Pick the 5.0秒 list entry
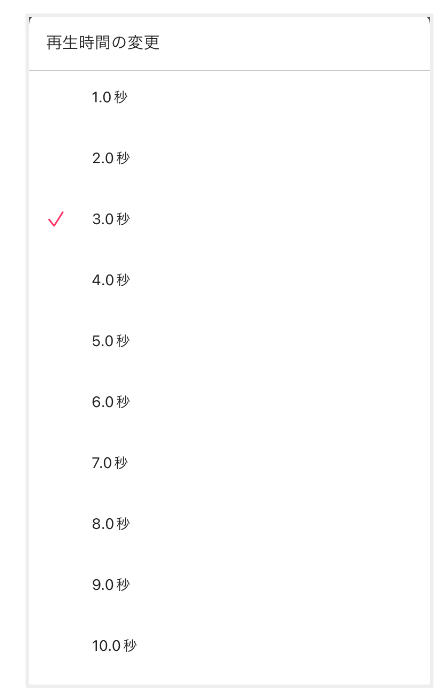This screenshot has height=694, width=445. (229, 341)
